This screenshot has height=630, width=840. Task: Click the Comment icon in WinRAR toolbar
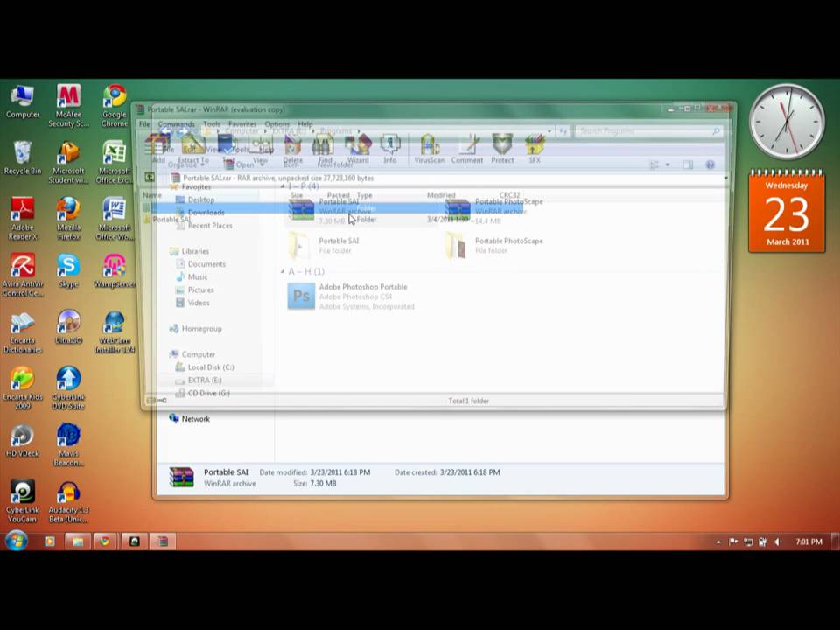(x=467, y=149)
